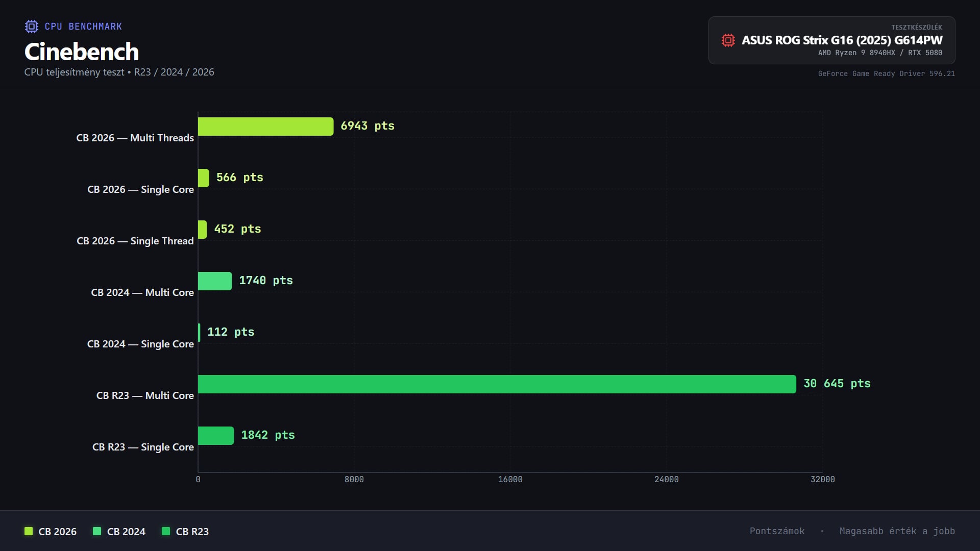Click the CB 2024 — Single Core label
The width and height of the screenshot is (980, 551).
(x=140, y=344)
